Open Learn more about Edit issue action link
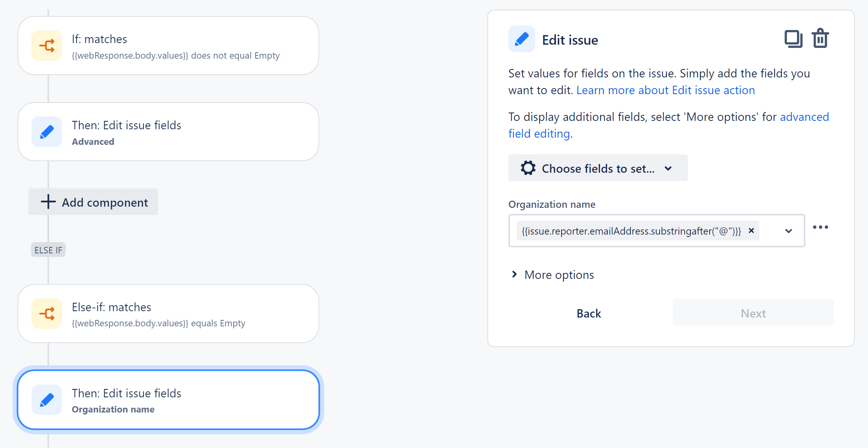 click(665, 91)
